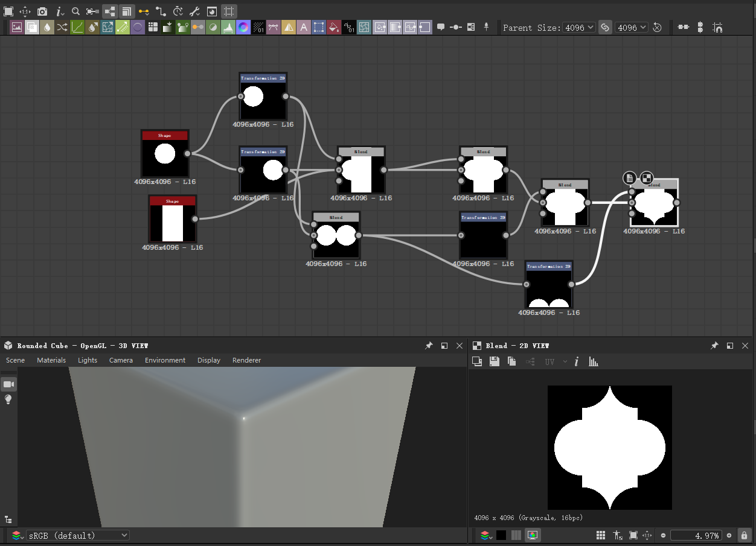The height and width of the screenshot is (546, 756).
Task: Toggle the lock icon in the 2D view corner
Action: click(x=744, y=535)
